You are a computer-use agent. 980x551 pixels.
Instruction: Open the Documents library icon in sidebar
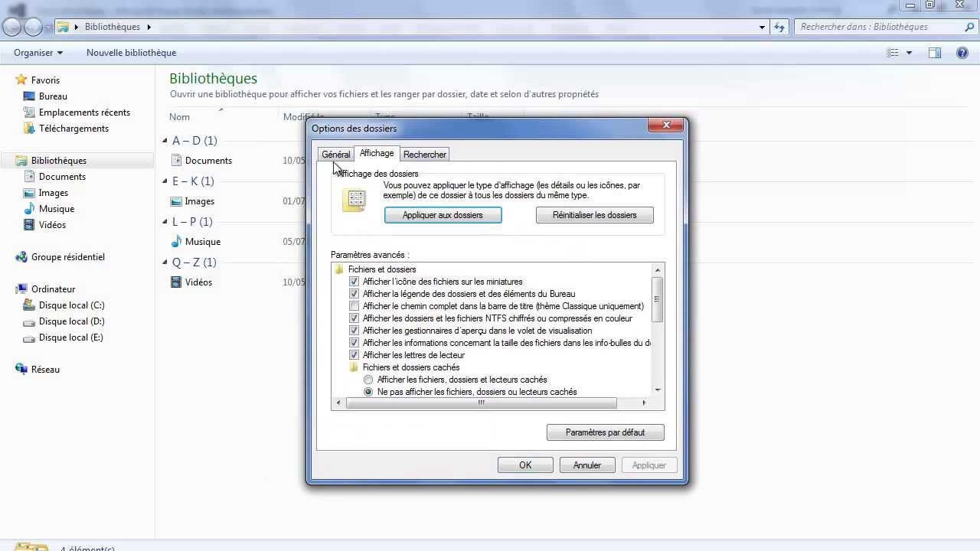coord(29,177)
